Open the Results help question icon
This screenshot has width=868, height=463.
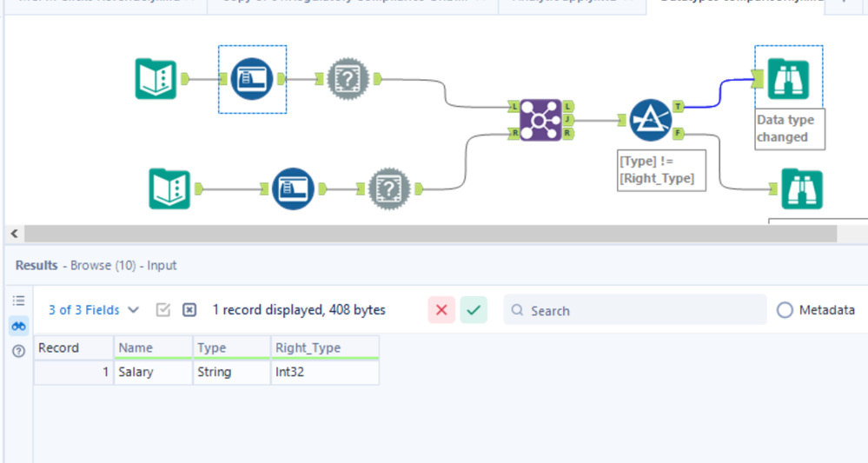[18, 351]
